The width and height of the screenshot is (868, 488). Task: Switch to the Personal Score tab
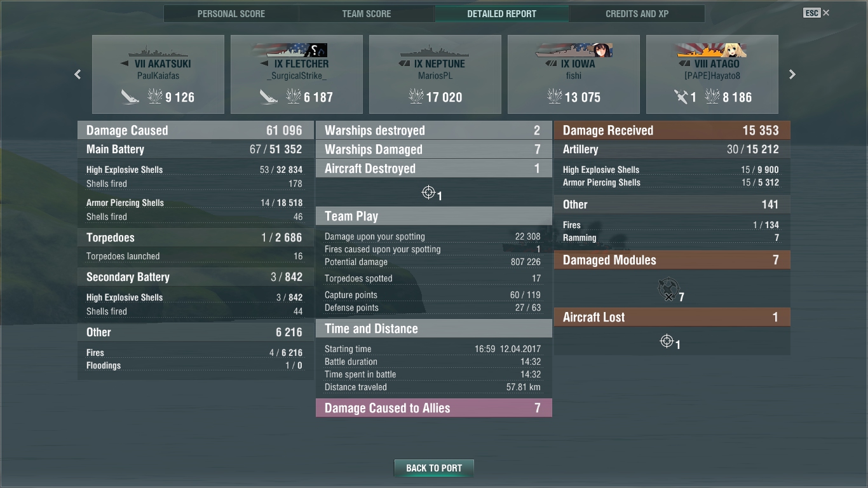[231, 13]
